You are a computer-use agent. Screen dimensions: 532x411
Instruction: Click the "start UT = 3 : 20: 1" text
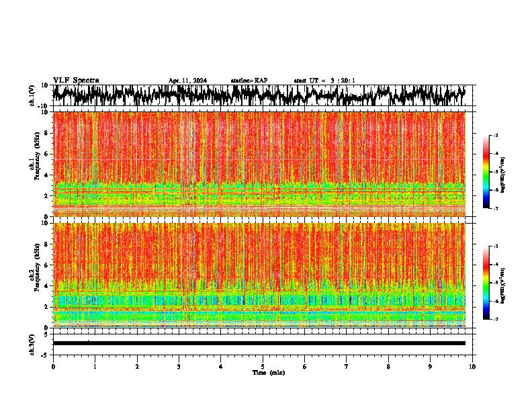pos(324,81)
